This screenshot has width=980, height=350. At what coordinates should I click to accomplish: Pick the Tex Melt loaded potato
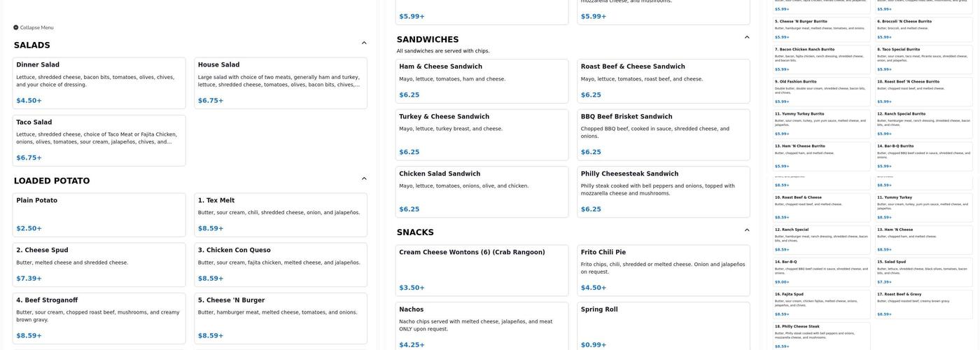280,214
